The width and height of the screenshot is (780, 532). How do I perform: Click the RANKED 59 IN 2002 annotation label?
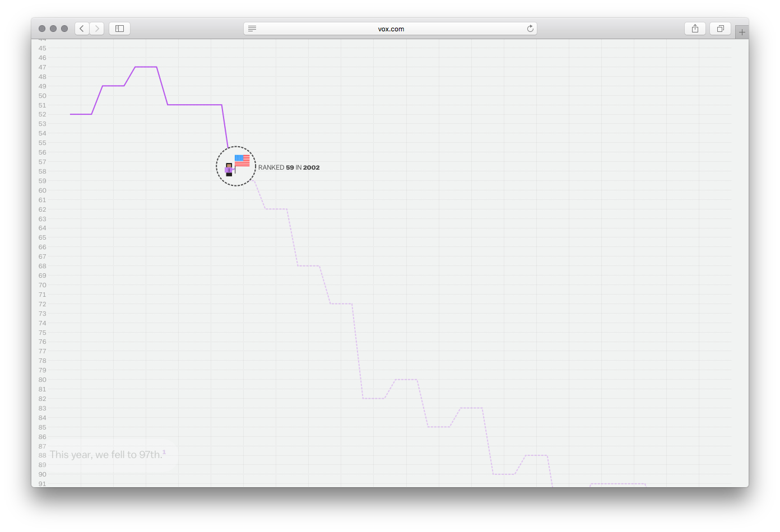[x=289, y=167]
